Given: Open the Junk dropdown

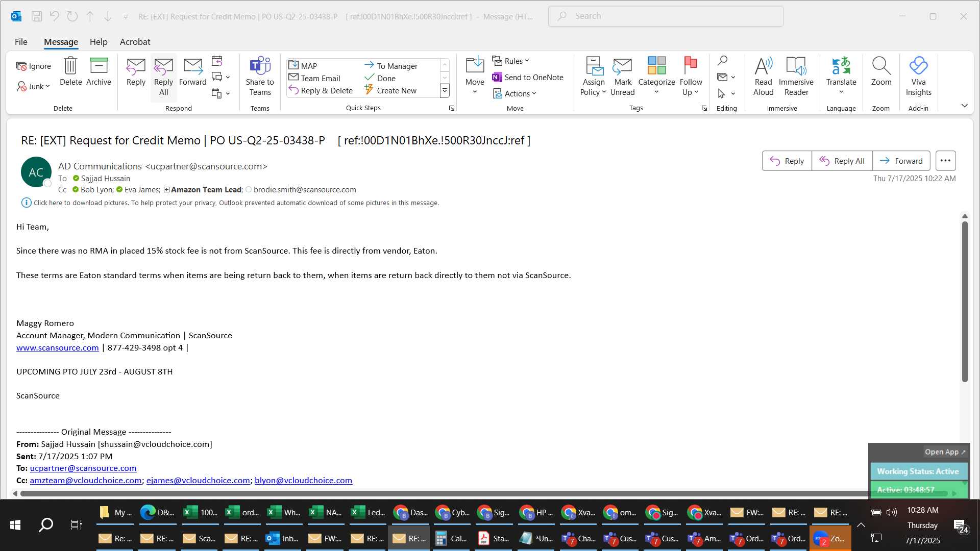Looking at the screenshot, I should click(x=34, y=86).
